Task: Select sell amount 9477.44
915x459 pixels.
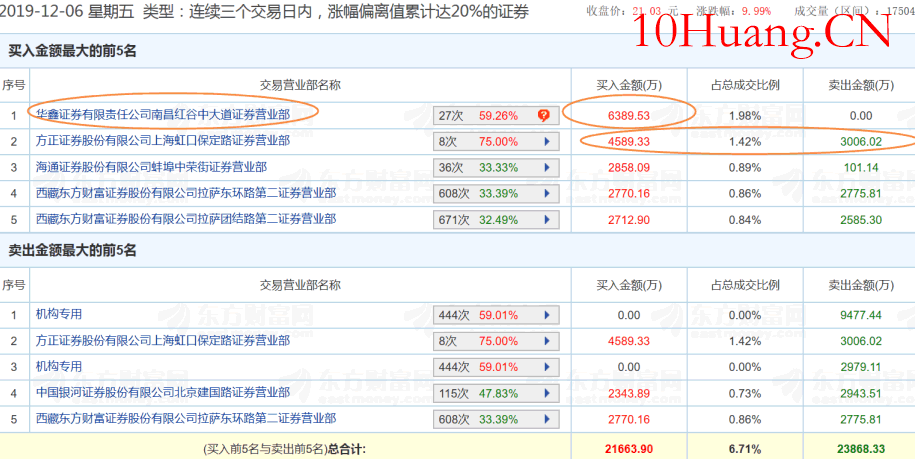Action: coord(861,316)
